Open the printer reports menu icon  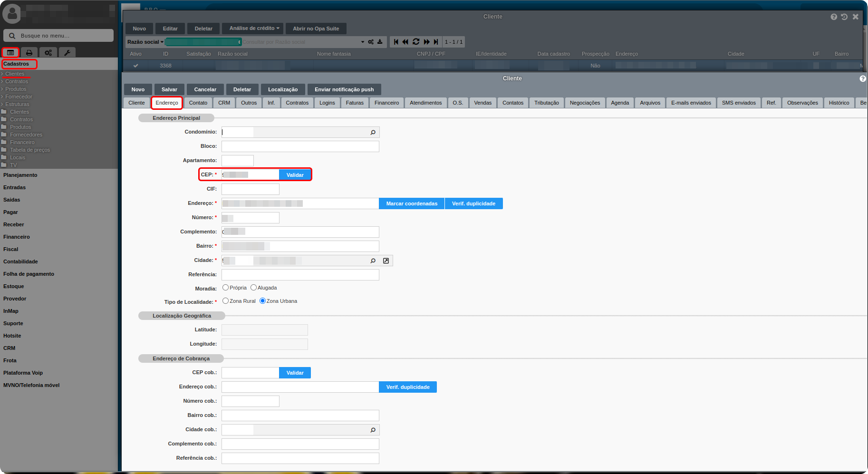click(29, 53)
